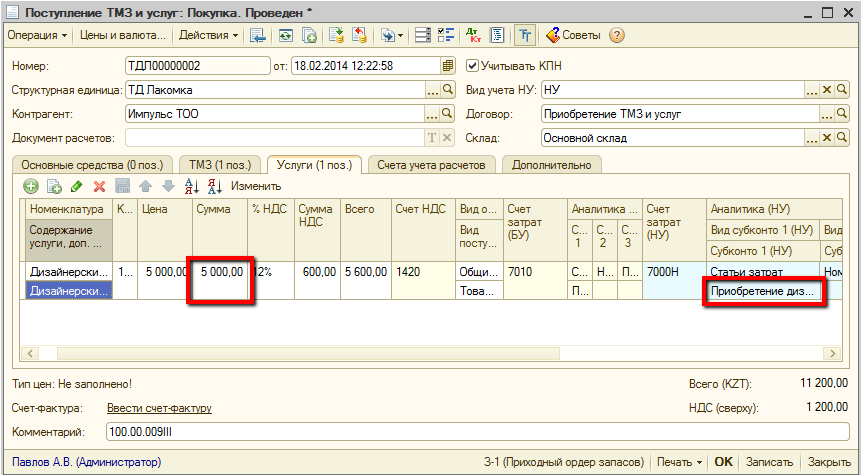This screenshot has height=475, width=861.
Task: Switch to the ТМЗ (1 поз.) tab
Action: click(220, 164)
